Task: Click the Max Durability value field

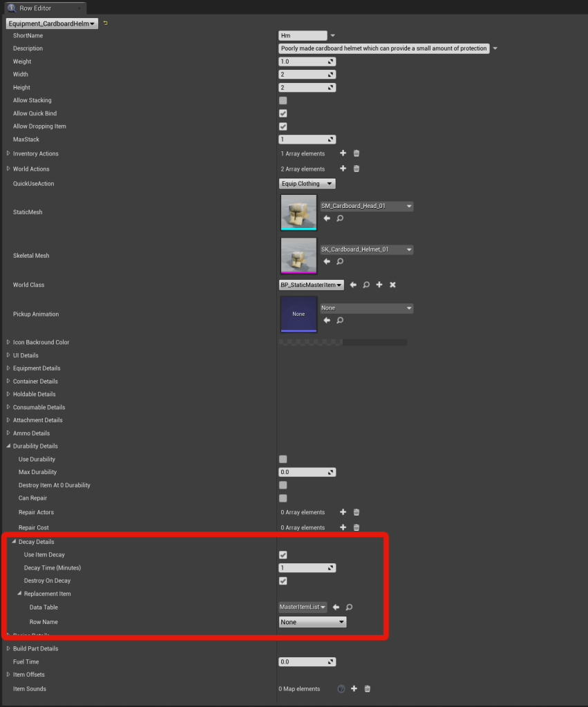Action: [x=307, y=473]
